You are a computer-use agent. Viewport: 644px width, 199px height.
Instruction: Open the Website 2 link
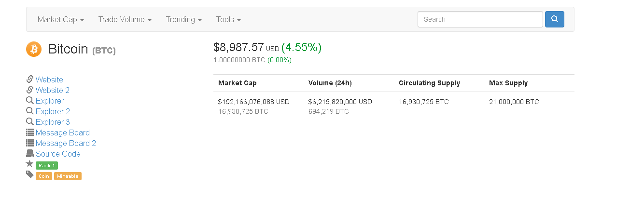(53, 90)
